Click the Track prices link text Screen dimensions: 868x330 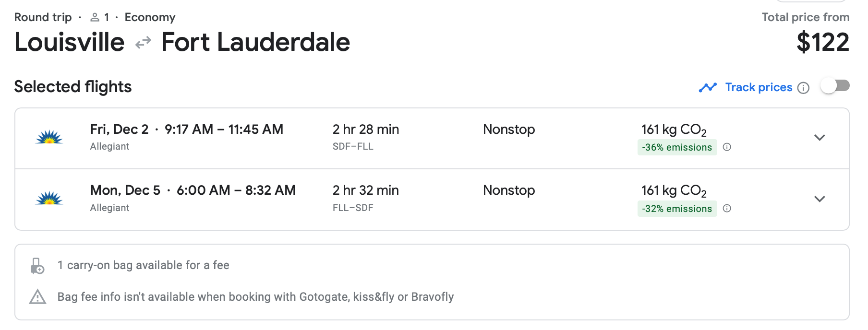759,87
